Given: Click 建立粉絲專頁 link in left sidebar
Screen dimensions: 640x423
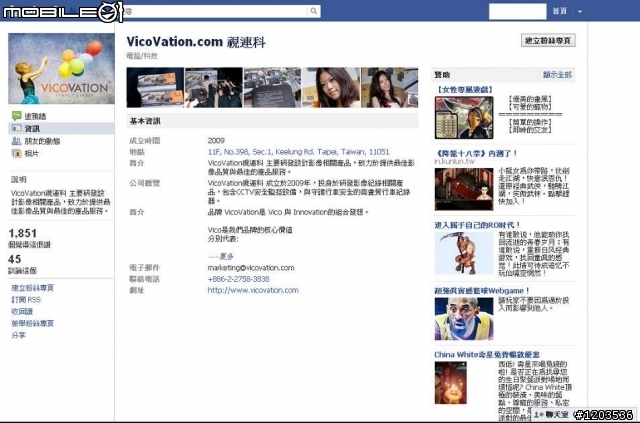Looking at the screenshot, I should click(33, 288).
